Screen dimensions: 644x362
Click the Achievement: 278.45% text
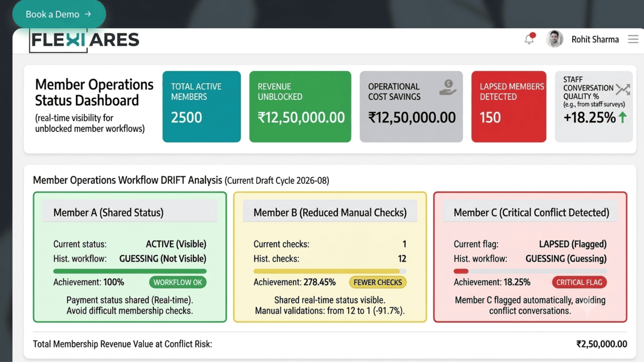click(295, 282)
